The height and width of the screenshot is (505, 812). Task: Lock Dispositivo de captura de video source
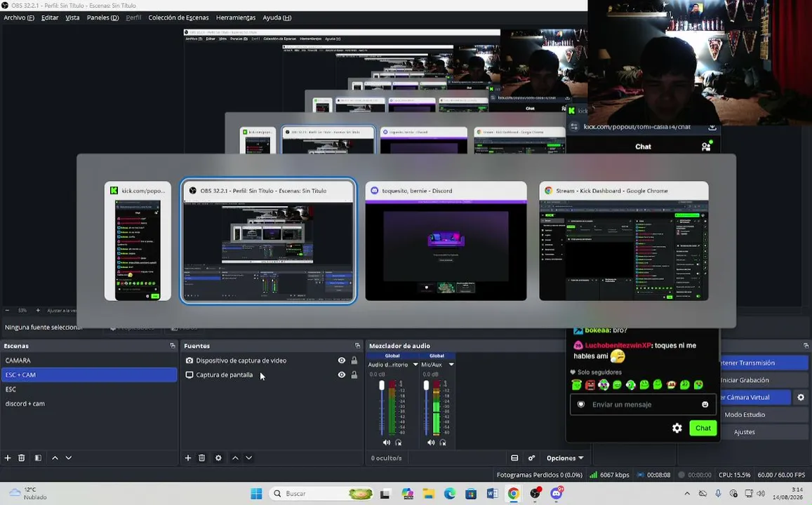[354, 361]
